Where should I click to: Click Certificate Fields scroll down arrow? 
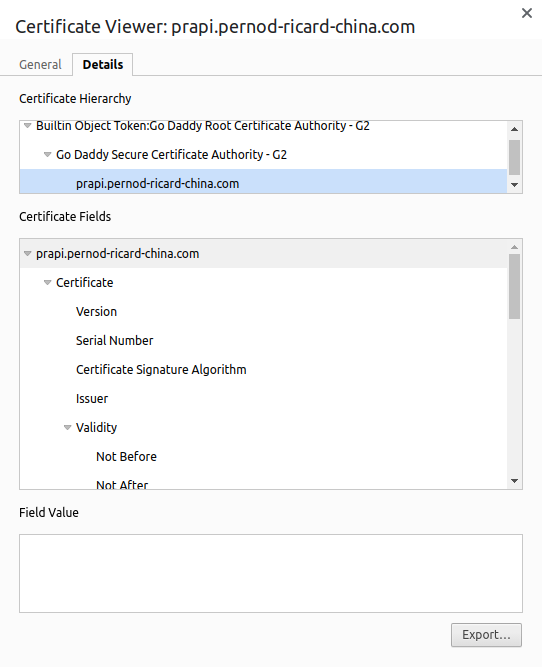pyautogui.click(x=515, y=481)
